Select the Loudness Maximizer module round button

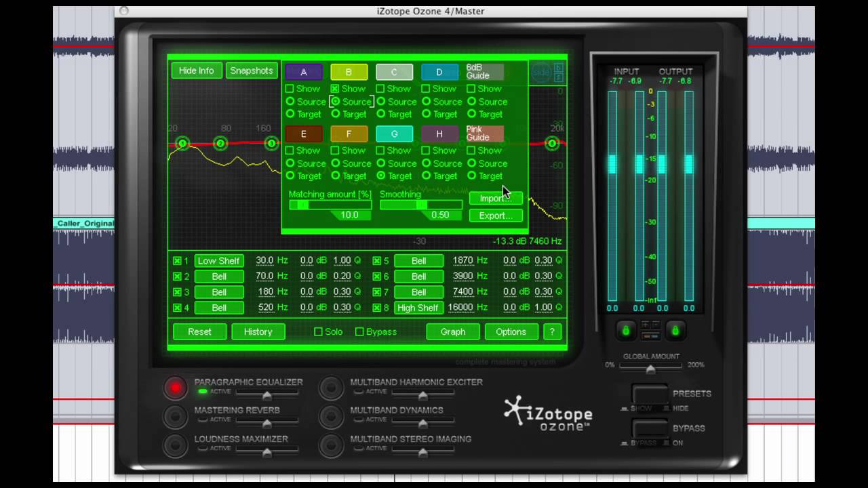pyautogui.click(x=175, y=445)
